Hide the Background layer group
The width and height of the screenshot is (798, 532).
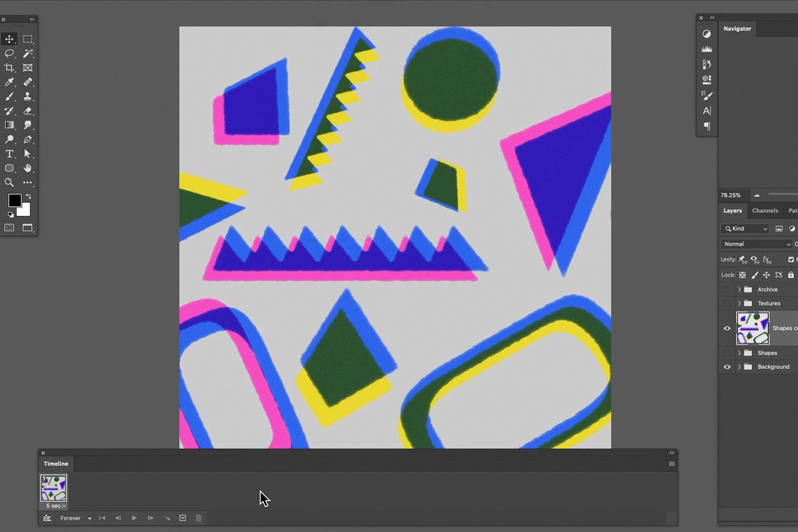click(x=727, y=367)
